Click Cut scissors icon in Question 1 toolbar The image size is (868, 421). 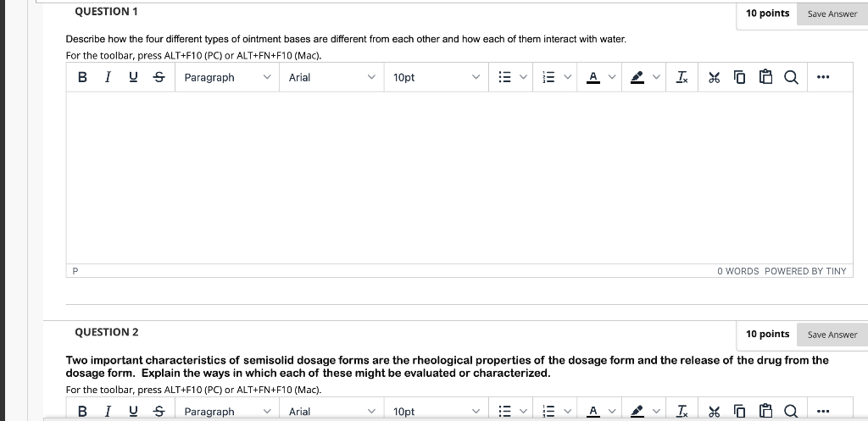(714, 77)
